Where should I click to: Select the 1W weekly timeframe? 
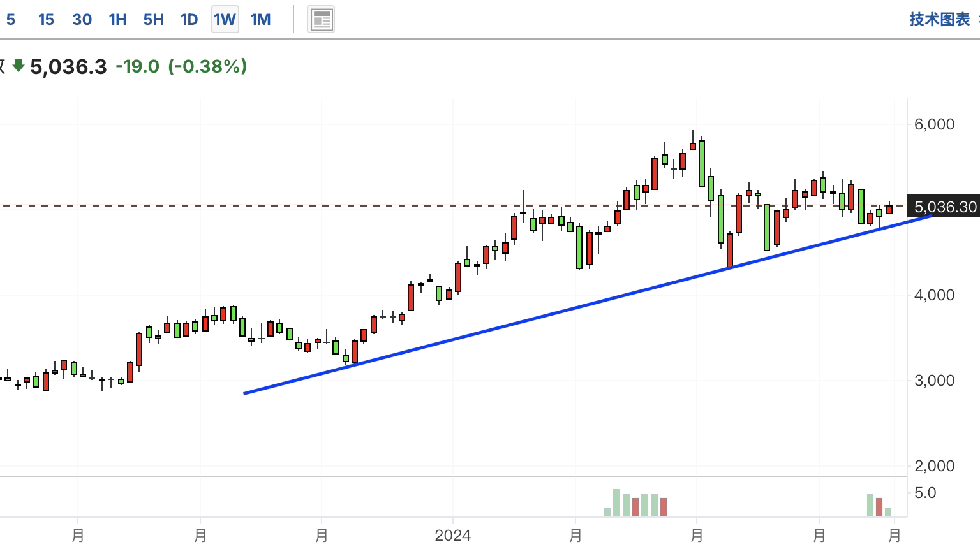click(x=225, y=20)
